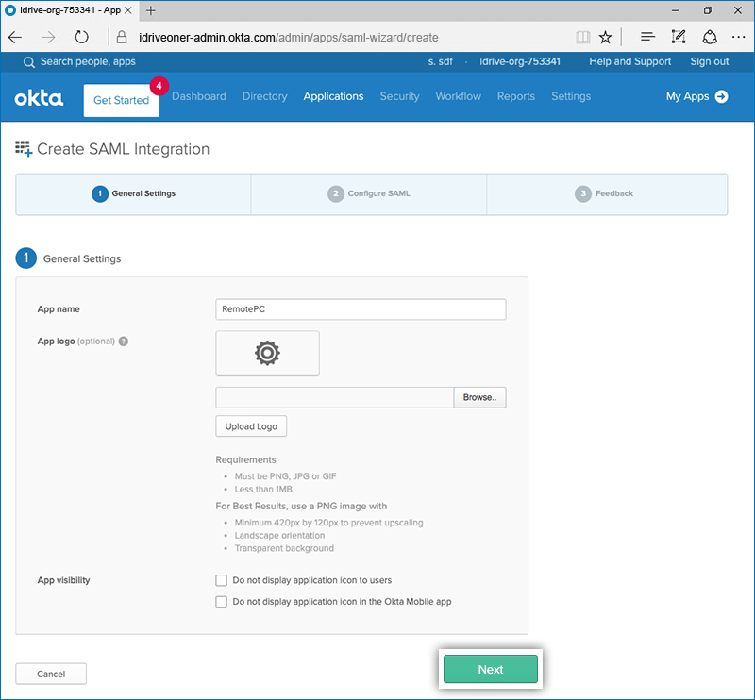Open web note pen icon

(678, 37)
